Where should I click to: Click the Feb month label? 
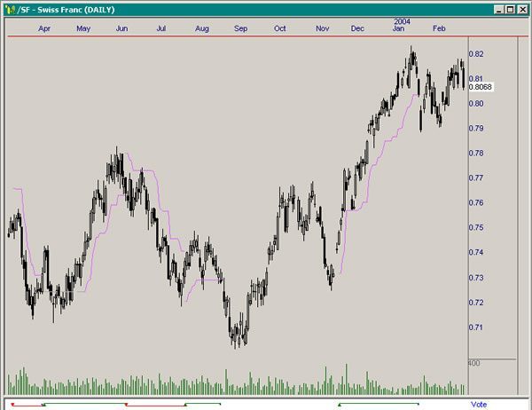(x=439, y=28)
